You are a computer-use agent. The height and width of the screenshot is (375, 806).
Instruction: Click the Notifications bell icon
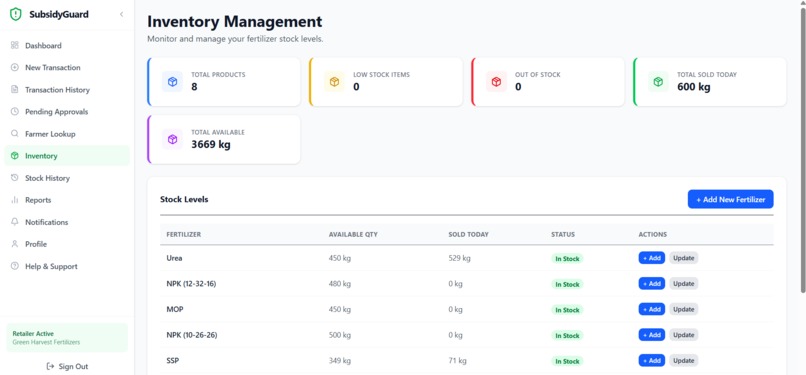(14, 222)
